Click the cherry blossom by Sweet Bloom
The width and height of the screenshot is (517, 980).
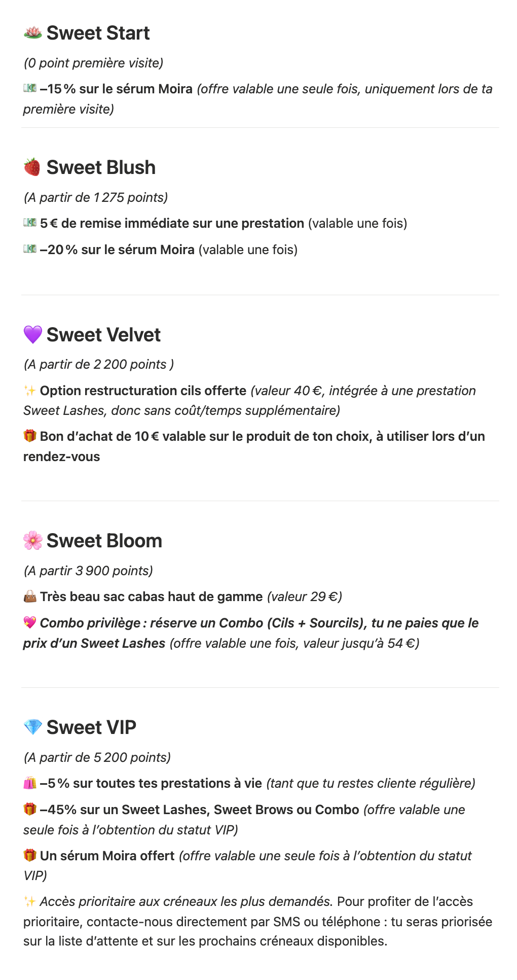coord(32,541)
